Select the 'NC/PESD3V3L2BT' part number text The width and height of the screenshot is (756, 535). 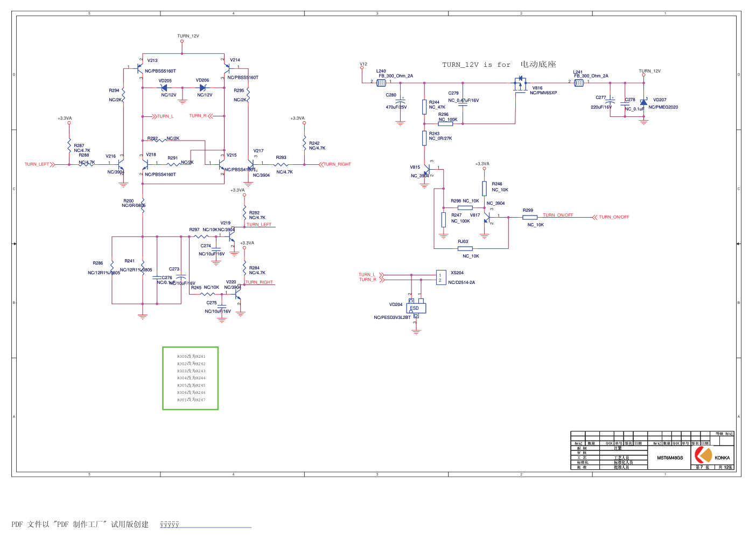[x=392, y=318]
